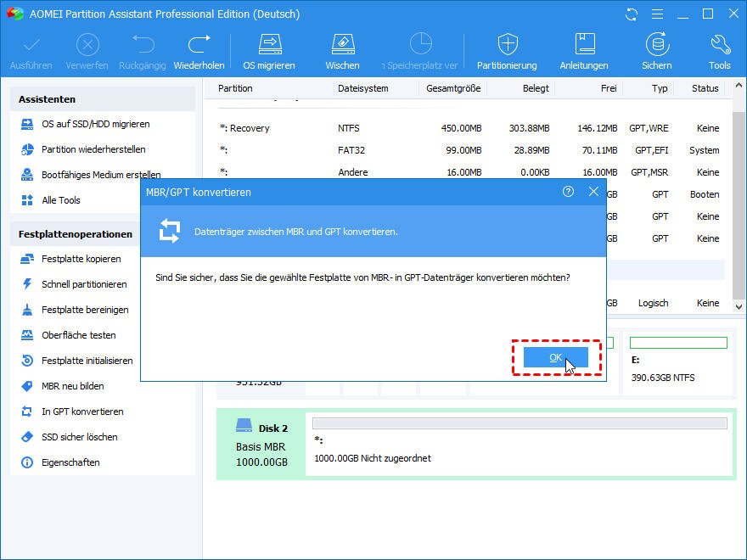
Task: Click the Assistenten section header
Action: pyautogui.click(x=103, y=99)
